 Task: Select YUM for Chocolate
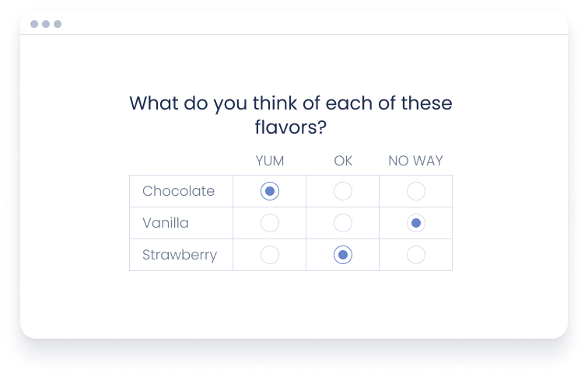[x=270, y=191]
